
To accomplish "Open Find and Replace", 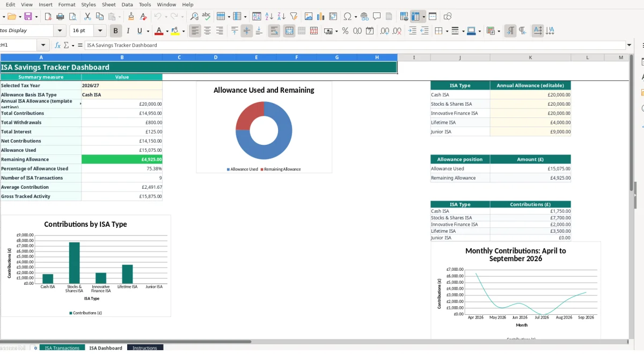I will coord(194,17).
